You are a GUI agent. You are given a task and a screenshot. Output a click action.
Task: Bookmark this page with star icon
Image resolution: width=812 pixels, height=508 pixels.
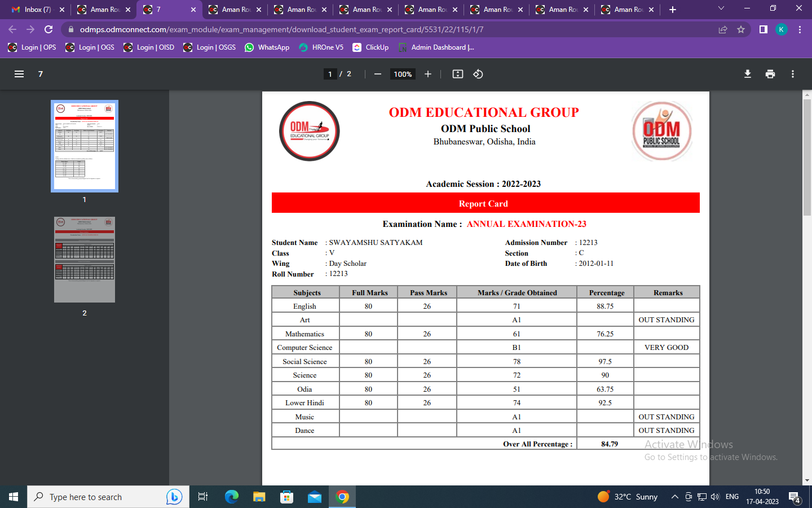coord(741,29)
